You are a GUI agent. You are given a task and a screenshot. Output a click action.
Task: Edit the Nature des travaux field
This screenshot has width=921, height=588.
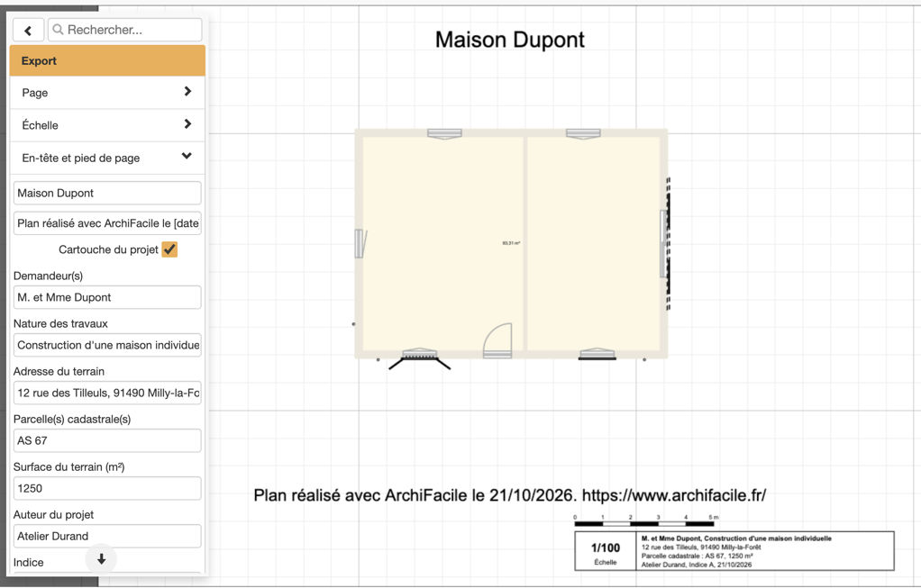107,345
